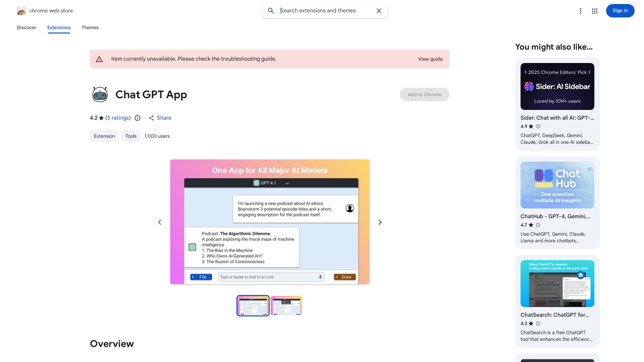Screen dimensions: 644x362
Task: Click the search magnifier icon
Action: 271,11
